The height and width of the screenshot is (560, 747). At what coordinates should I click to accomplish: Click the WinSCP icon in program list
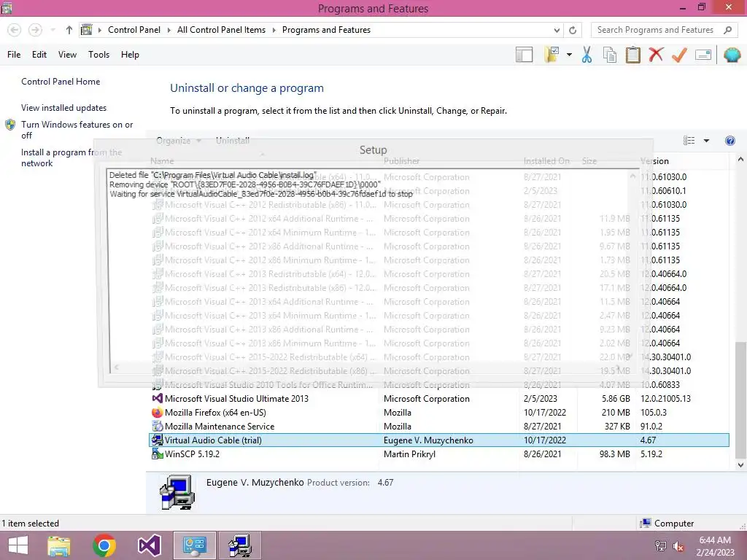pyautogui.click(x=158, y=454)
